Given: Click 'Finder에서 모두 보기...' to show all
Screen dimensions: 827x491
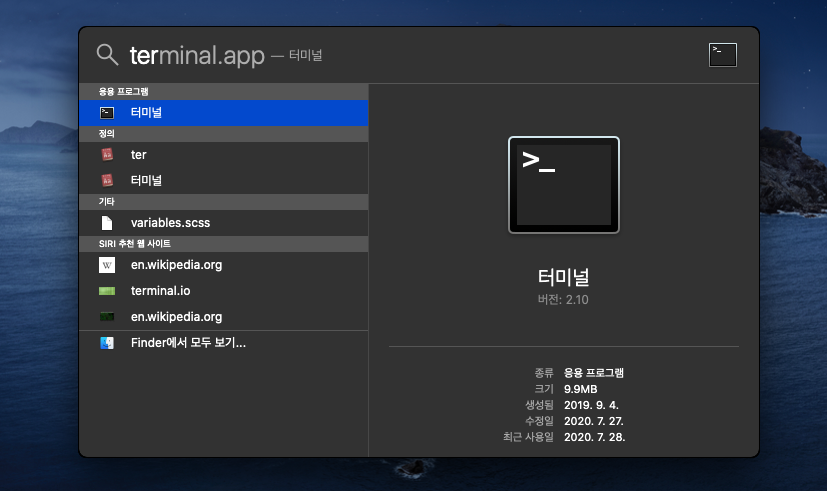Looking at the screenshot, I should click(x=224, y=343).
